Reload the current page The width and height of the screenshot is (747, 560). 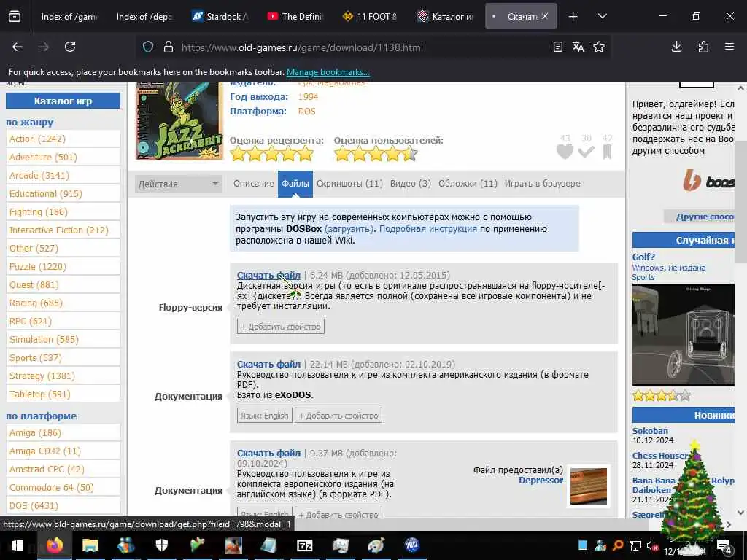(x=70, y=47)
